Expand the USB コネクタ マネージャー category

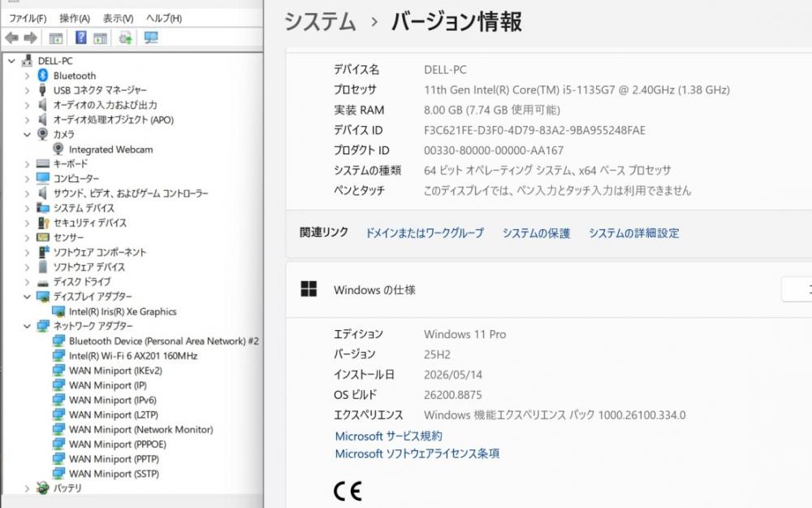pyautogui.click(x=27, y=91)
